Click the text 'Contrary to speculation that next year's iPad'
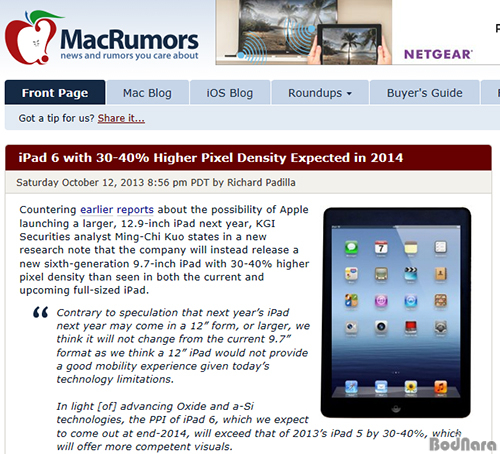 point(173,313)
